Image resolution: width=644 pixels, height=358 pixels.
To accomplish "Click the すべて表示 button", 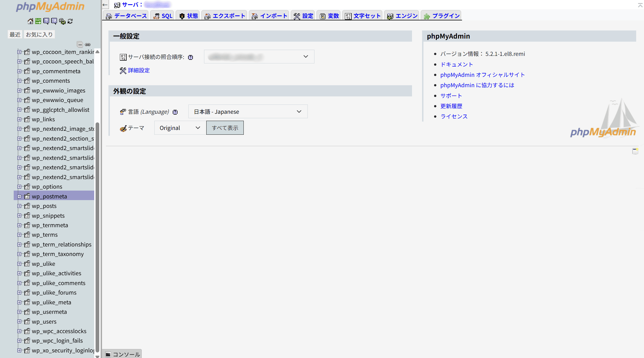I will click(225, 128).
